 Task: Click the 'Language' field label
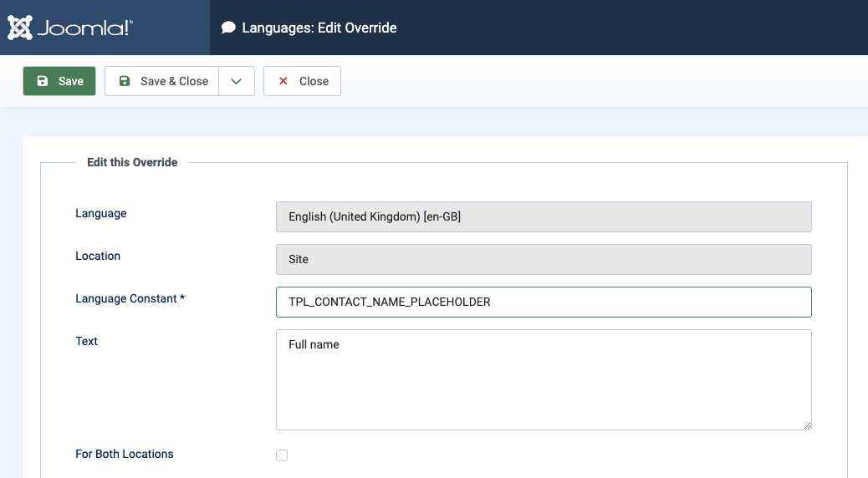pos(101,213)
